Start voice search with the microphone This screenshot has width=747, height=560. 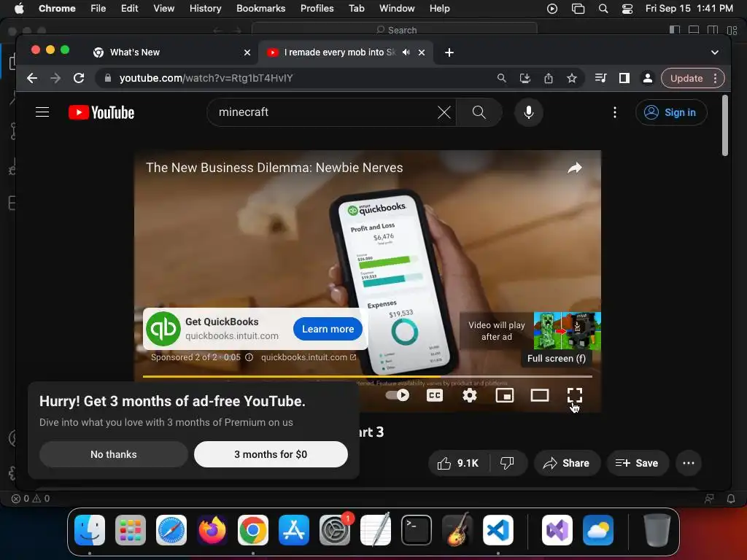(528, 112)
